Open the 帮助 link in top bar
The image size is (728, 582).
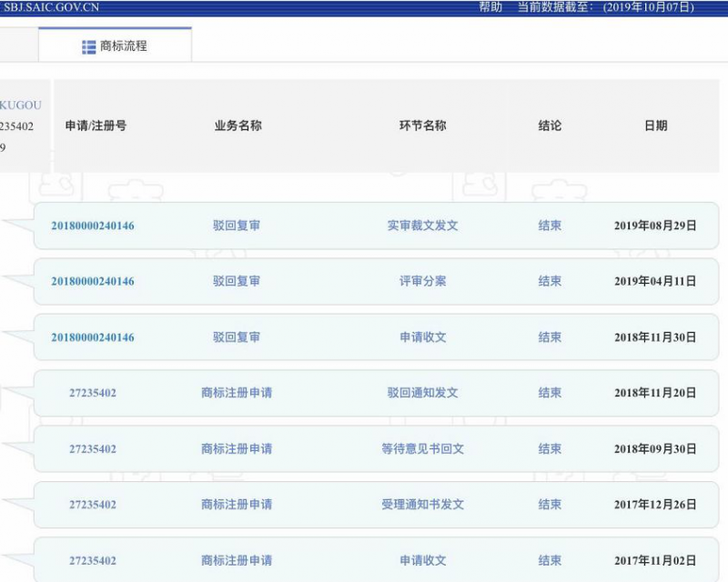[490, 7]
